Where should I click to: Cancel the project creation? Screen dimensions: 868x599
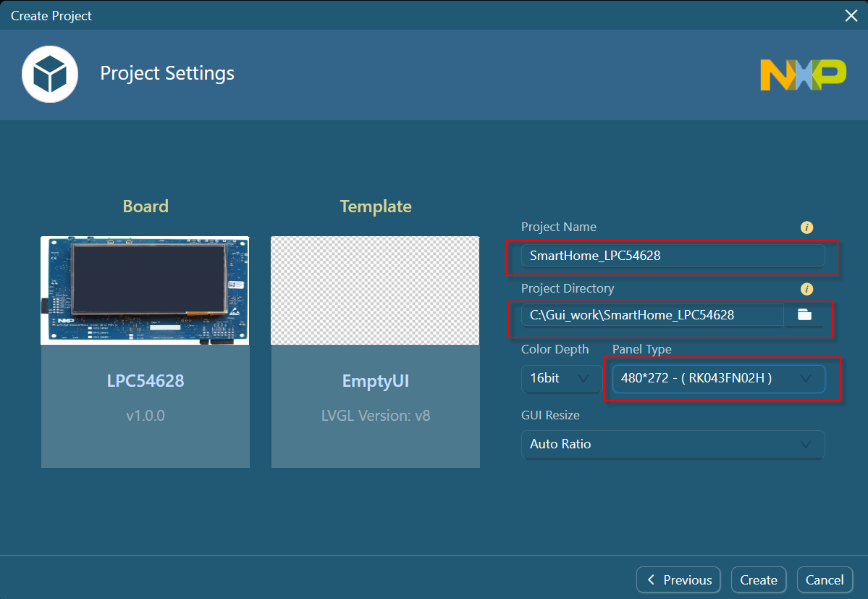pos(825,579)
